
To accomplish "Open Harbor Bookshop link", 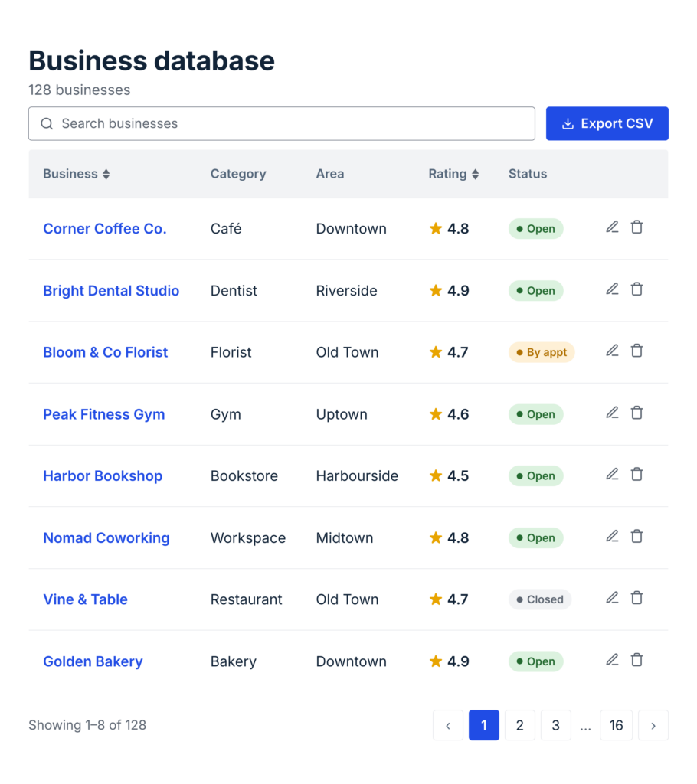I will [103, 475].
